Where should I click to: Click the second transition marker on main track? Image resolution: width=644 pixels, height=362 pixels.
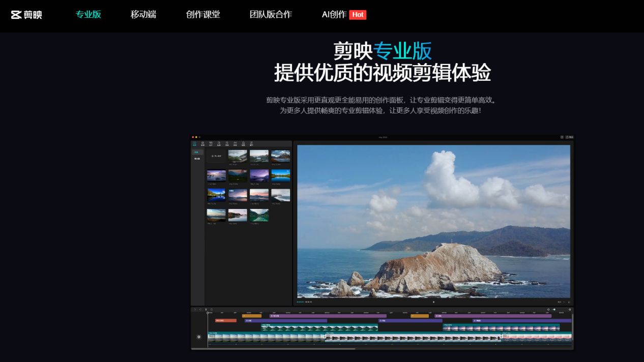coord(501,337)
